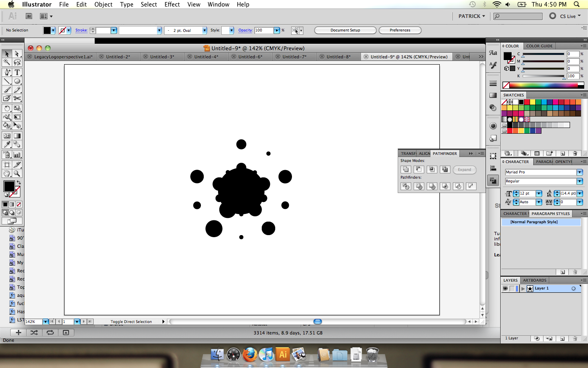
Task: Open the Myriad Pro font family dropdown
Action: 579,172
